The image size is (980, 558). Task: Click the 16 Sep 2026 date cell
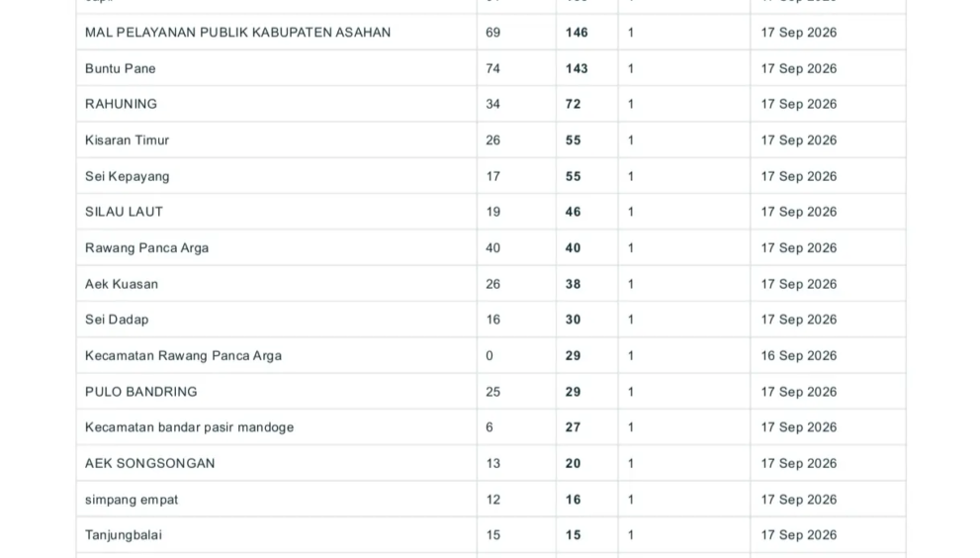[x=799, y=356]
